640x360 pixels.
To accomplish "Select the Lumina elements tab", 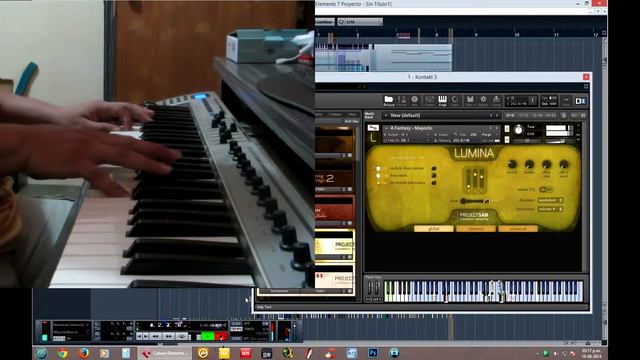I will point(476,229).
